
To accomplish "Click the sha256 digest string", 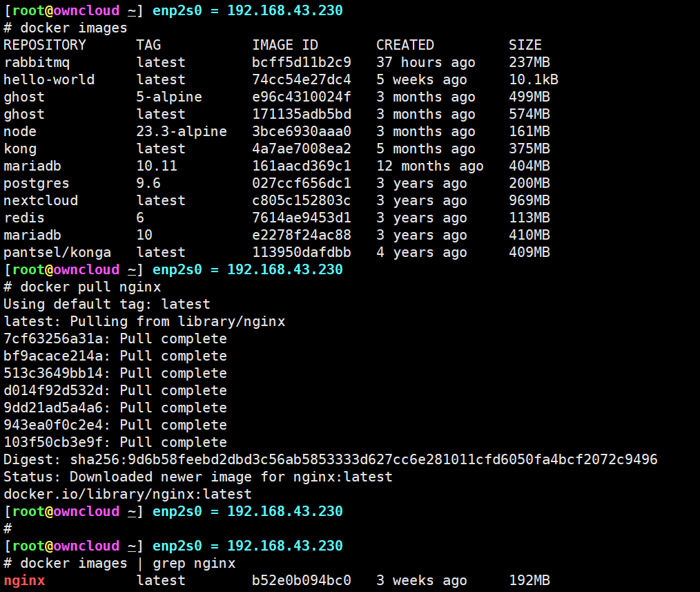I will (x=364, y=459).
